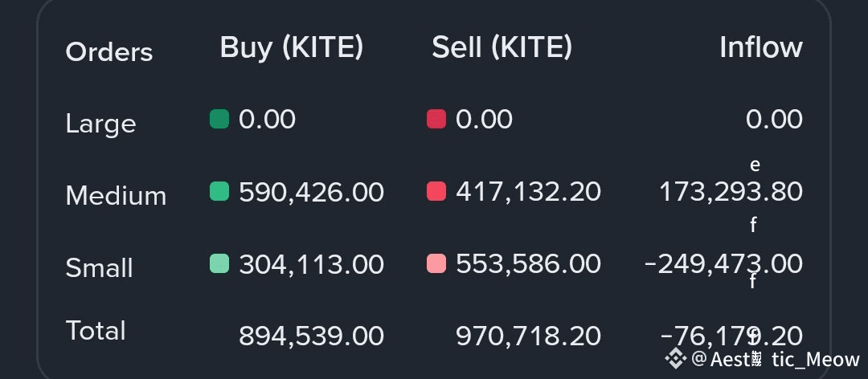The height and width of the screenshot is (379, 868).
Task: Select the Sell (KITE) column header
Action: tap(502, 48)
